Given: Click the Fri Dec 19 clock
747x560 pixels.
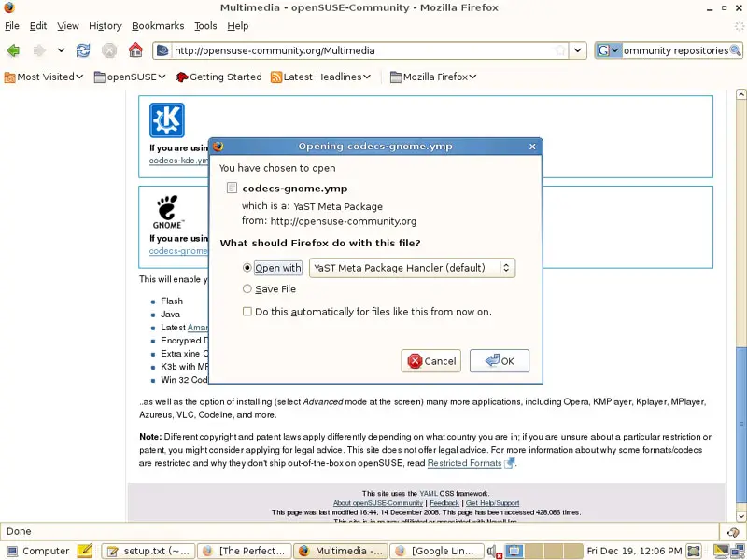Looking at the screenshot, I should click(x=634, y=551).
